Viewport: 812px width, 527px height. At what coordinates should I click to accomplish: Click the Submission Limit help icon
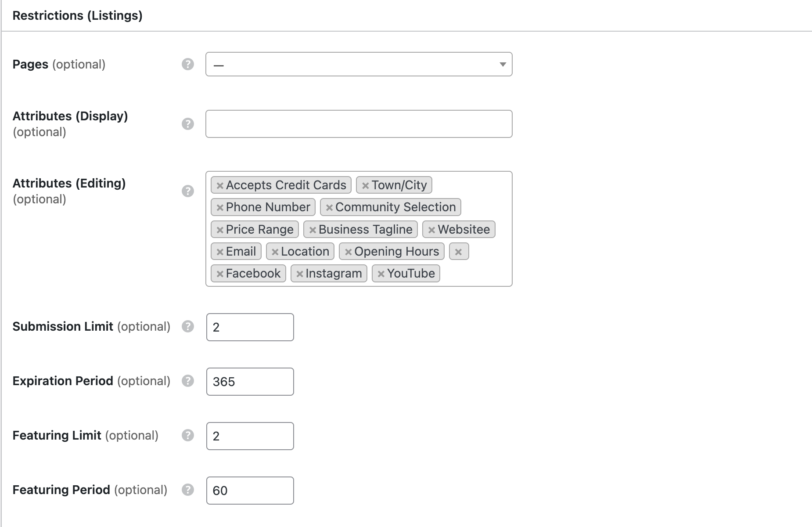coord(188,327)
